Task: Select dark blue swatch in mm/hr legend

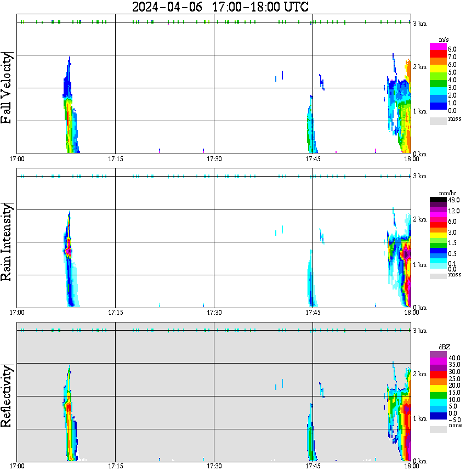Action: point(438,251)
